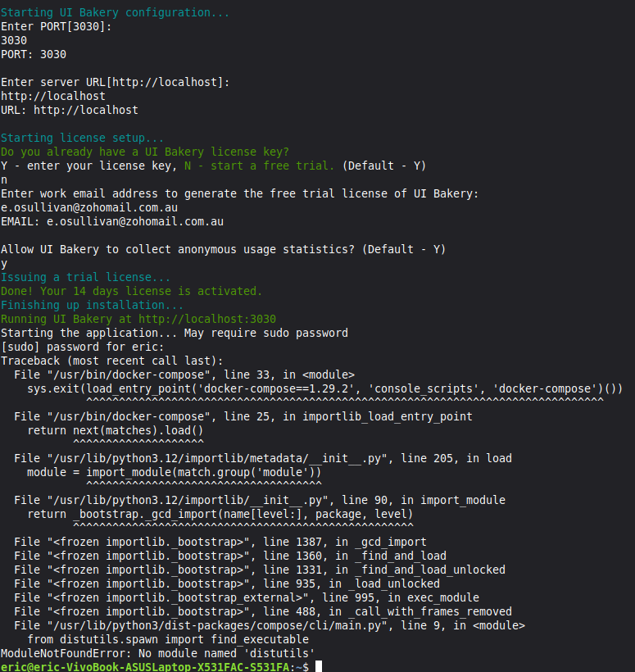
Task: Click the "Issuing a trial license..." line
Action: click(x=86, y=277)
